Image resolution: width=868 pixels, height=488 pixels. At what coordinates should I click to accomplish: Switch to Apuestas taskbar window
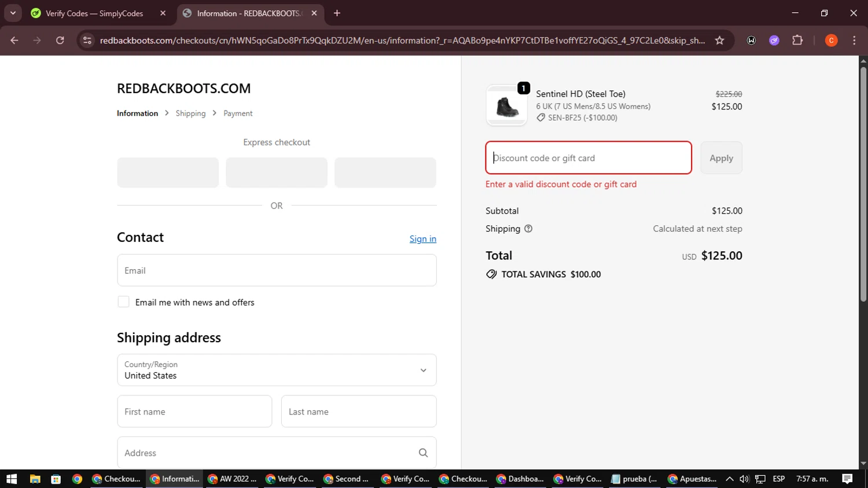click(x=692, y=479)
